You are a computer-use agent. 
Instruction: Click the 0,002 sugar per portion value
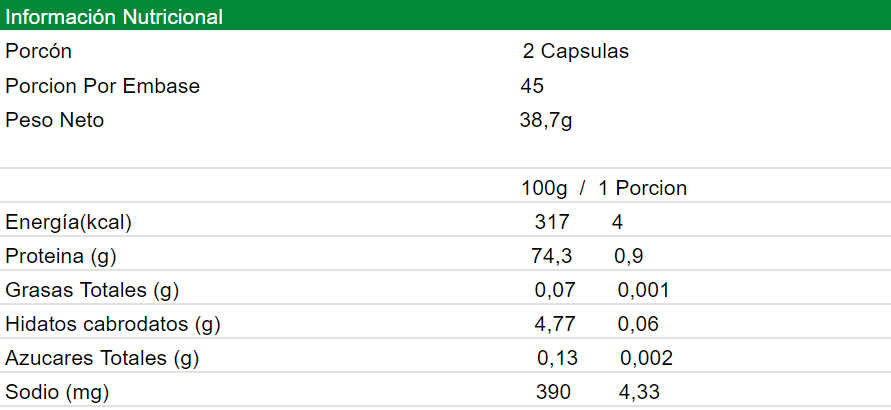pos(646,358)
